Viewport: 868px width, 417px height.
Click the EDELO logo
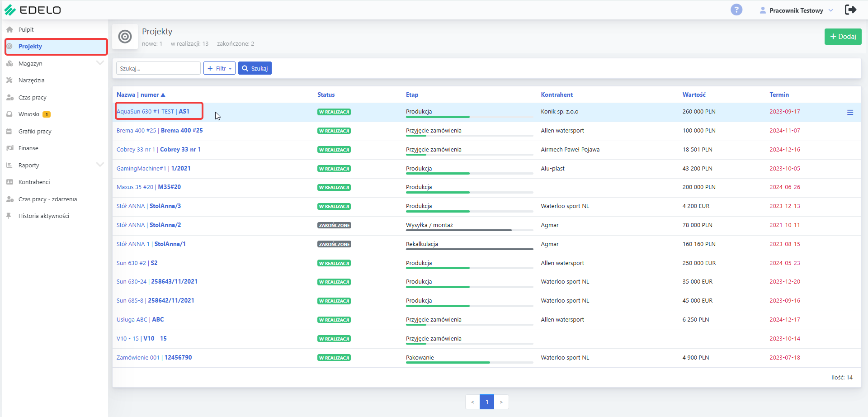pos(33,10)
